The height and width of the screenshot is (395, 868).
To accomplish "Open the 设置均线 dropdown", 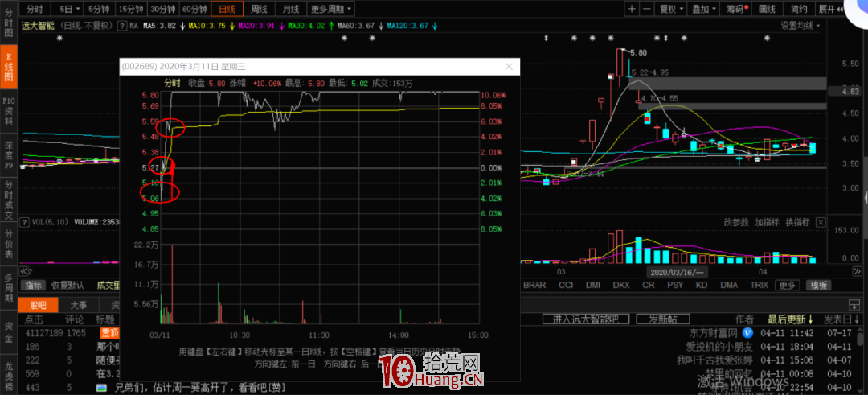I will pyautogui.click(x=800, y=26).
